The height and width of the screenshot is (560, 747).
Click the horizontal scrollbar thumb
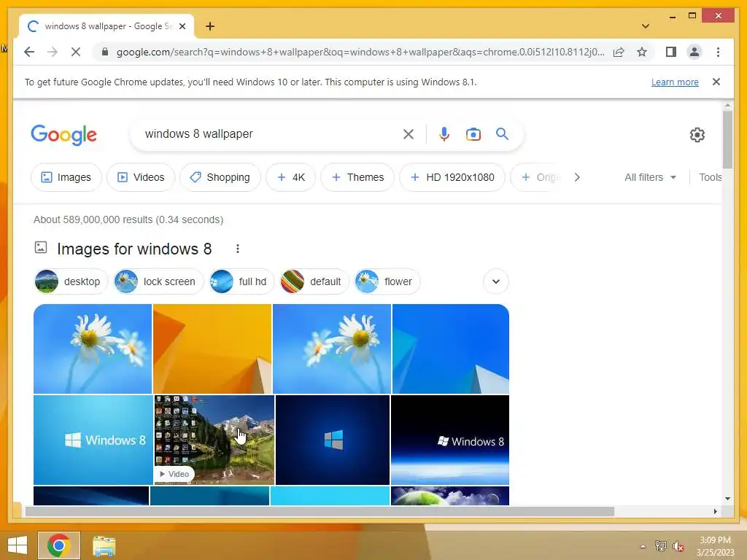[320, 511]
